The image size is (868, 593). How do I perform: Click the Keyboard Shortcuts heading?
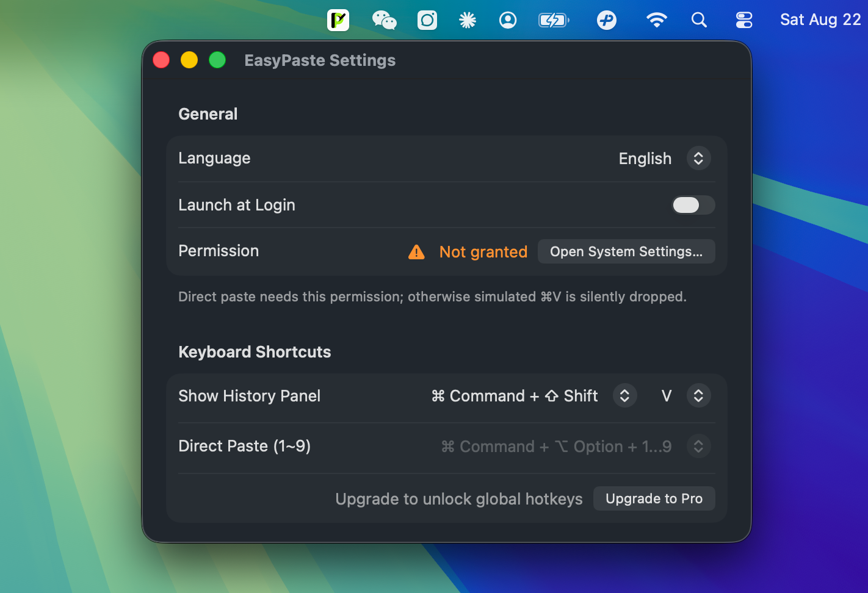click(255, 352)
